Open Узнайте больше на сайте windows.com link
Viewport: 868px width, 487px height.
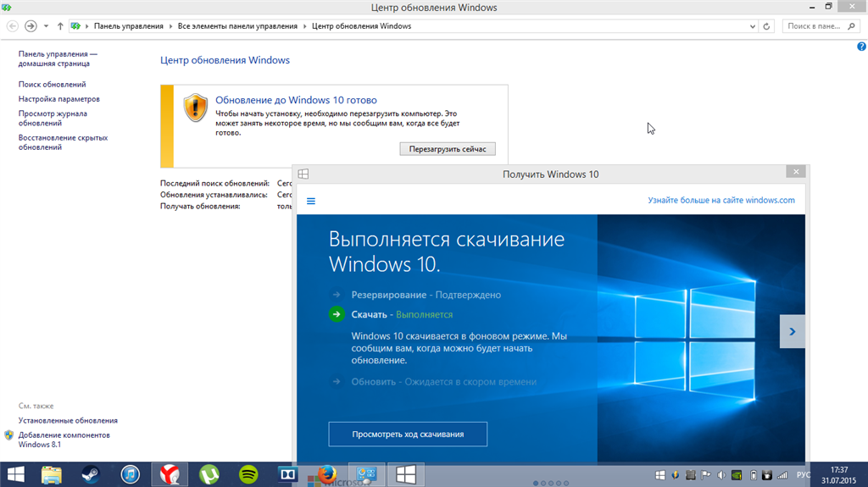(721, 201)
